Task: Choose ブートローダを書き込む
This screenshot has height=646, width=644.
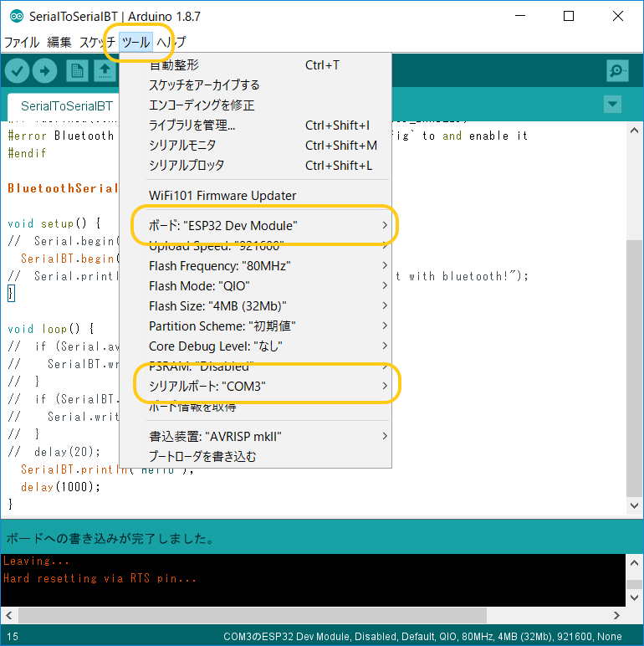Action: [x=255, y=457]
